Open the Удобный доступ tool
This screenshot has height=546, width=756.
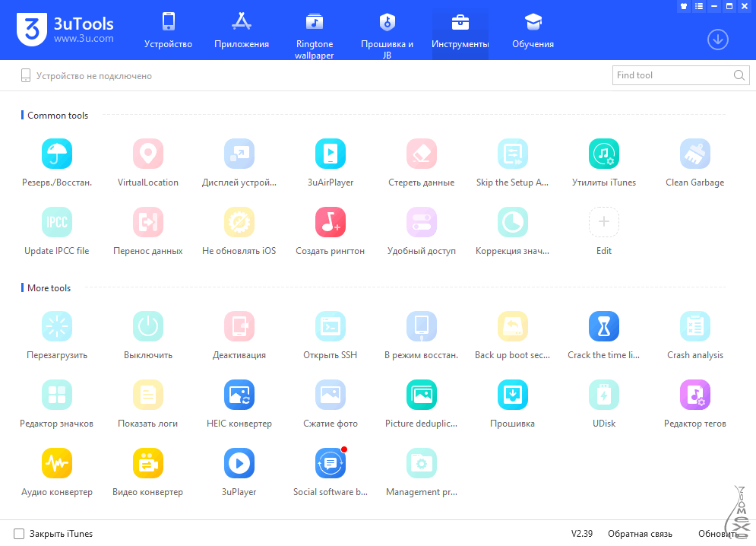click(x=422, y=222)
